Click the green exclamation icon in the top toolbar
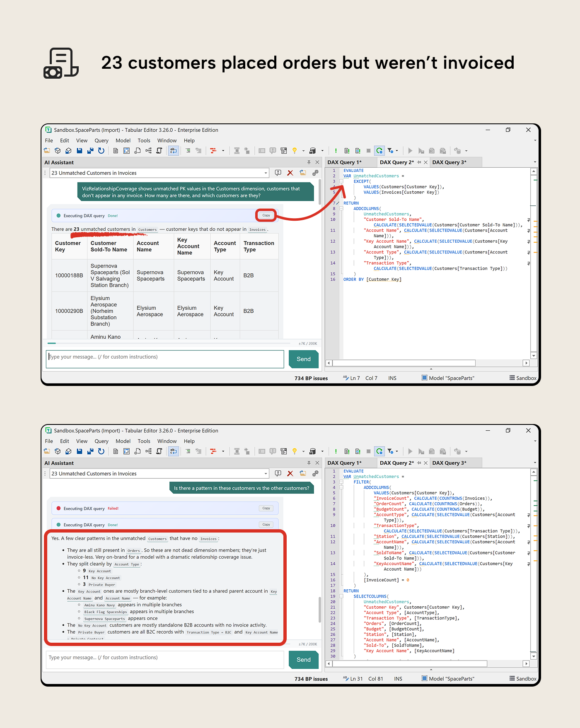 pos(336,151)
